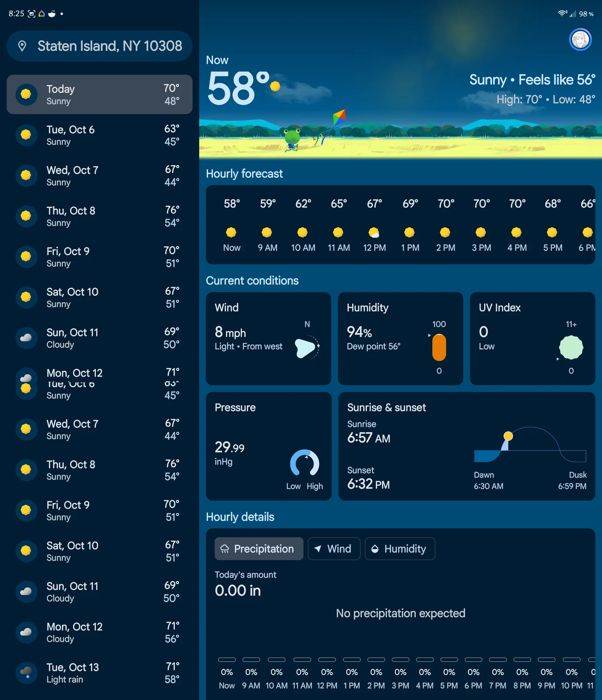Tap the Wi-Fi status icon
The image size is (602, 700).
[562, 14]
